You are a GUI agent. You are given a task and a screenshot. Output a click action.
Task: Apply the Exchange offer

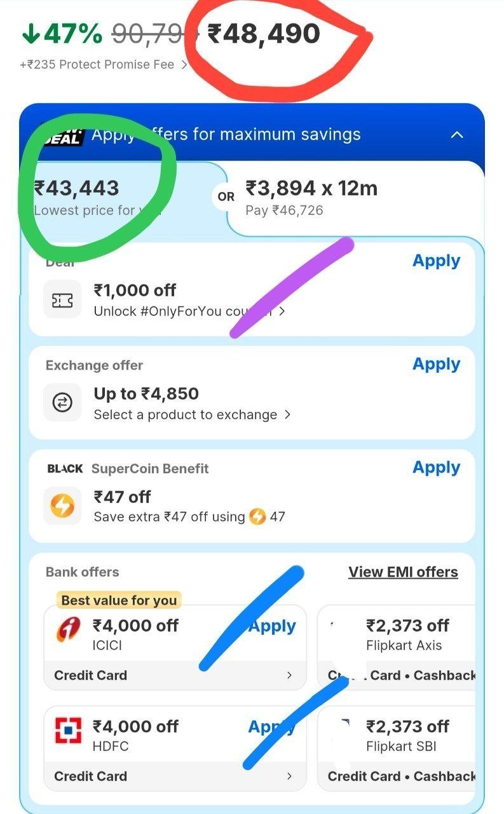pos(436,364)
